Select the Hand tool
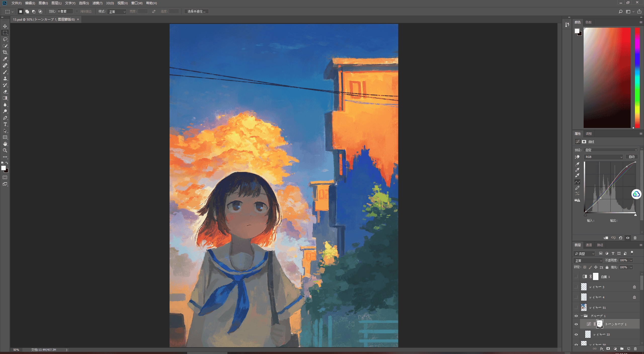The width and height of the screenshot is (644, 354). (x=5, y=144)
